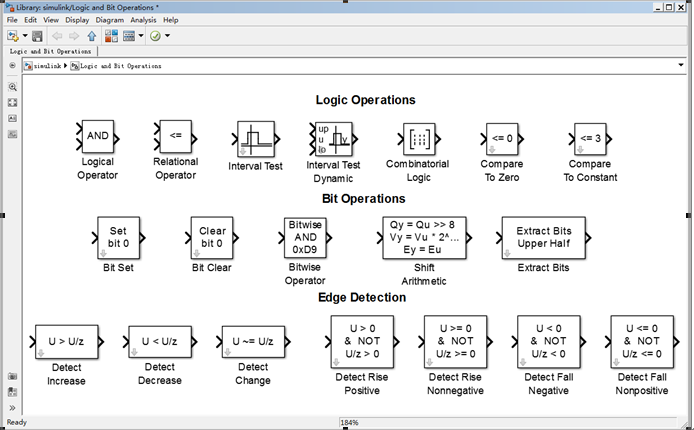The height and width of the screenshot is (430, 694).
Task: Open the View menu
Action: (51, 20)
